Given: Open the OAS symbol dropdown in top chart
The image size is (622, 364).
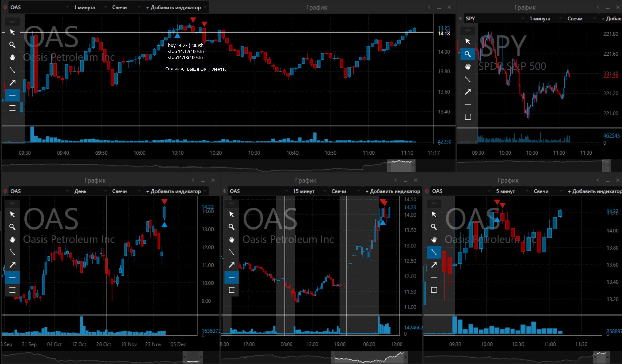Looking at the screenshot, I should tap(40, 7).
